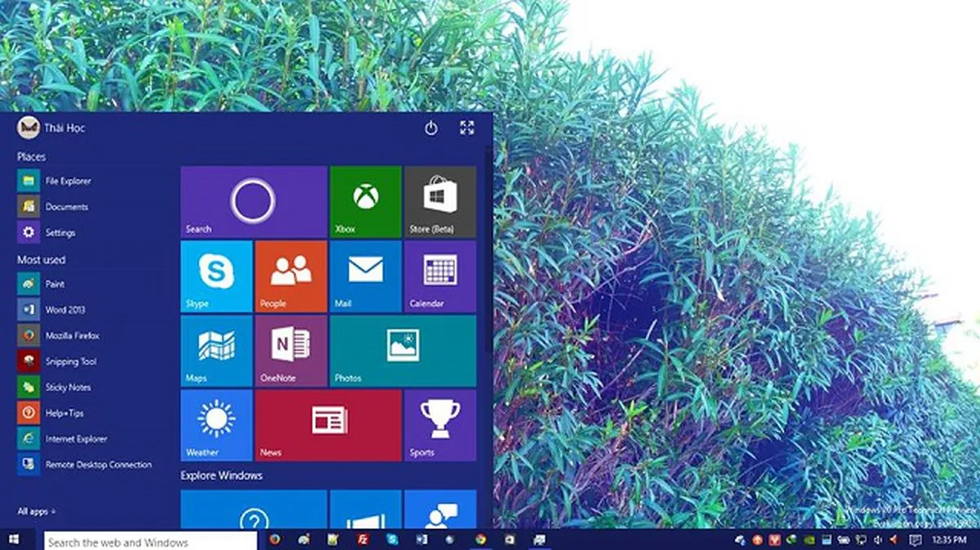980x550 pixels.
Task: Open the Sports tile
Action: pos(440,425)
